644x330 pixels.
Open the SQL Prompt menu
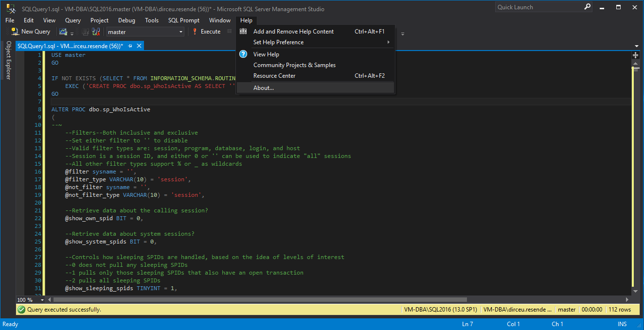click(184, 20)
